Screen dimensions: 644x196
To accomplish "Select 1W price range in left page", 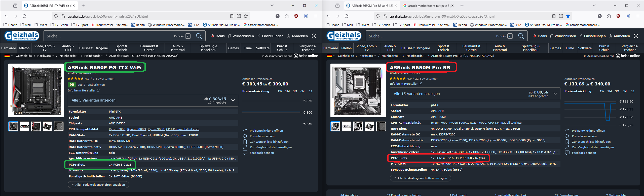I will (280, 91).
